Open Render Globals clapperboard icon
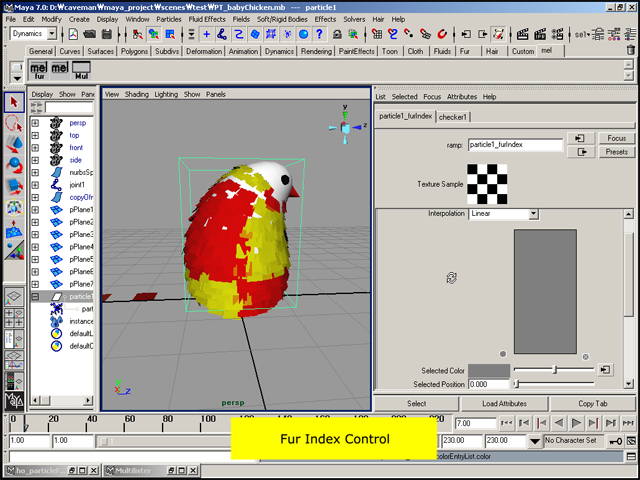Viewport: 640px width, 480px height. point(558,34)
